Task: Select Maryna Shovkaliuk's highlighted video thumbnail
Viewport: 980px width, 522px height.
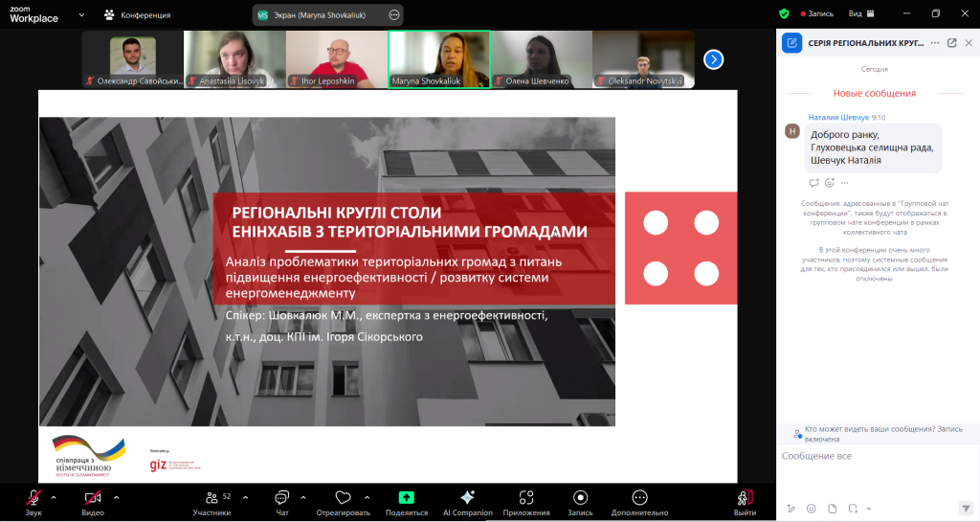Action: pos(438,59)
